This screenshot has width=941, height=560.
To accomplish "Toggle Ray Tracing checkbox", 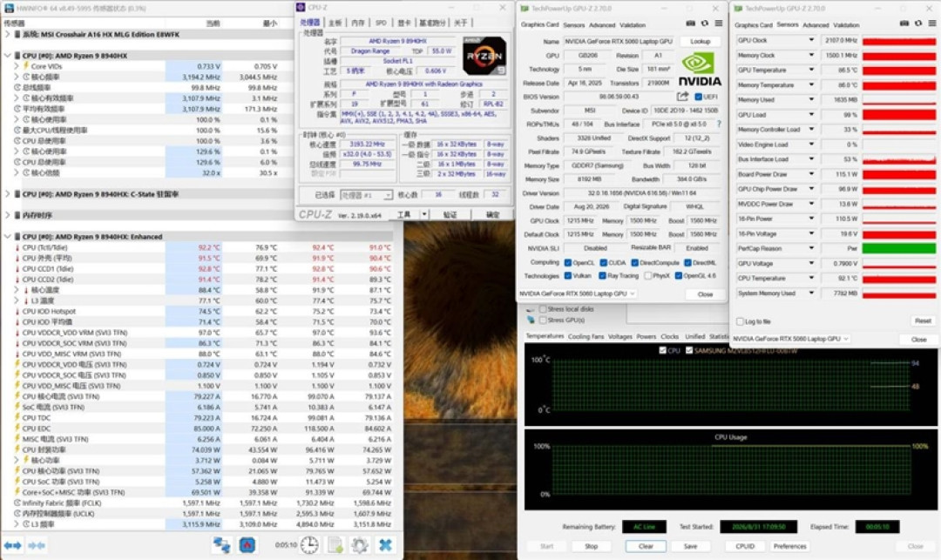I will pyautogui.click(x=602, y=276).
